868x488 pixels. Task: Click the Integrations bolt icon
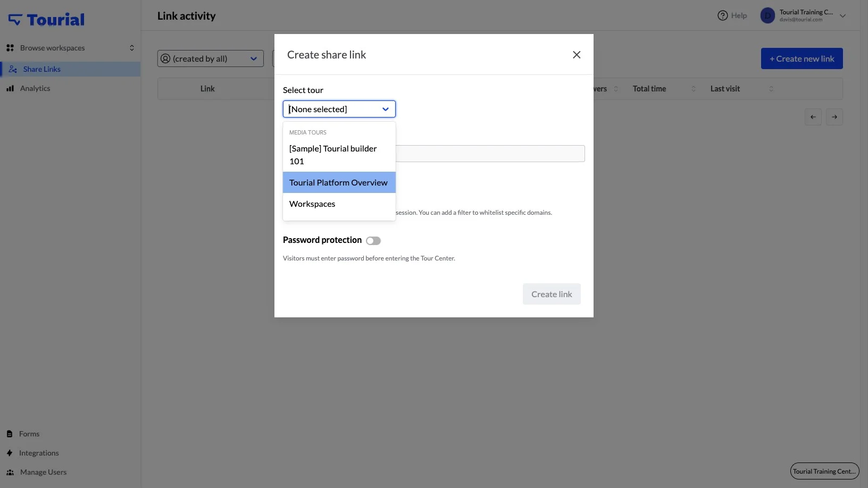point(10,453)
